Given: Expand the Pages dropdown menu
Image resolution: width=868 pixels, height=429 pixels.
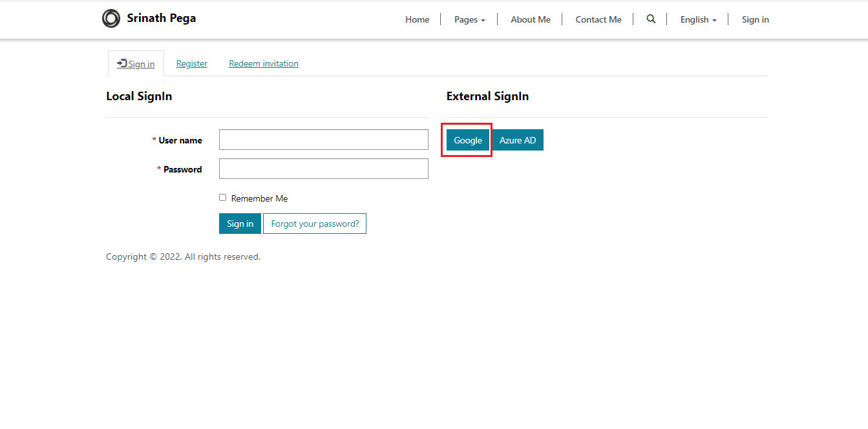Looking at the screenshot, I should (469, 20).
